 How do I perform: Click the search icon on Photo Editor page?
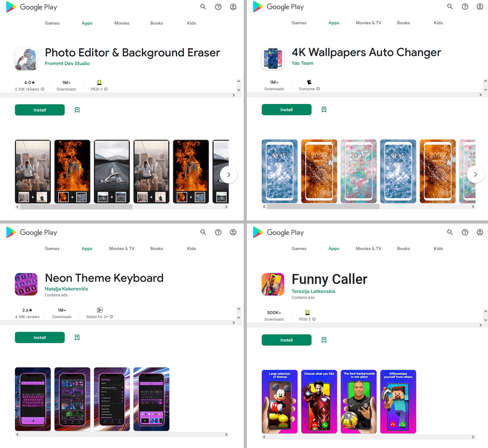[203, 7]
